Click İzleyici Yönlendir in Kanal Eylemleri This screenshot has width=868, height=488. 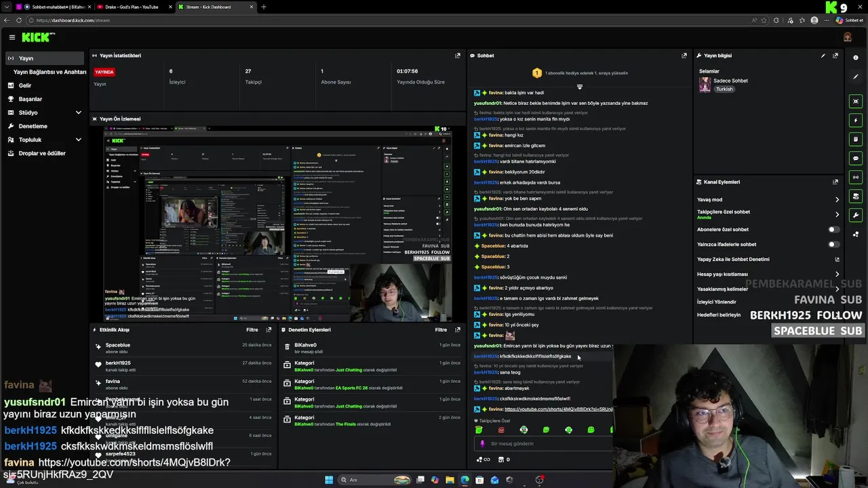(x=716, y=302)
